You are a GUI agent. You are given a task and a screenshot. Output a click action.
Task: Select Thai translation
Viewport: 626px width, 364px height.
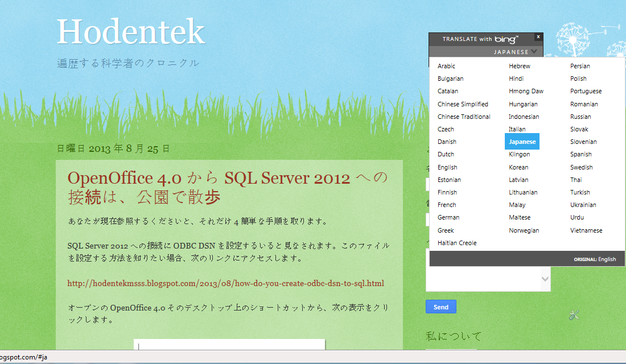point(576,180)
